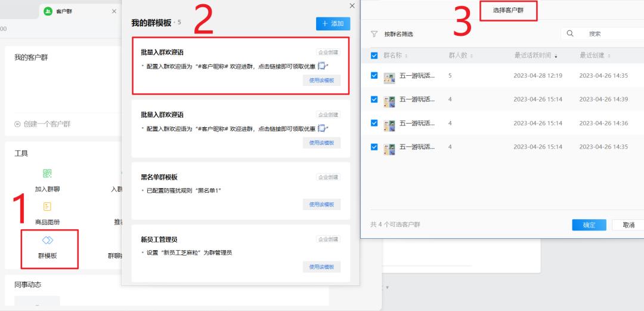644x311 pixels.
Task: Click the 我的客户群 heading
Action: point(31,57)
